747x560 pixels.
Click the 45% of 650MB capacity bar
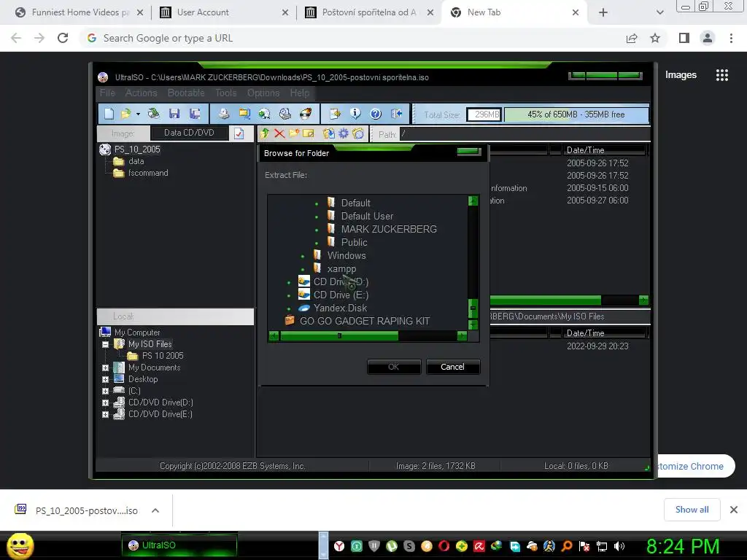pyautogui.click(x=576, y=114)
